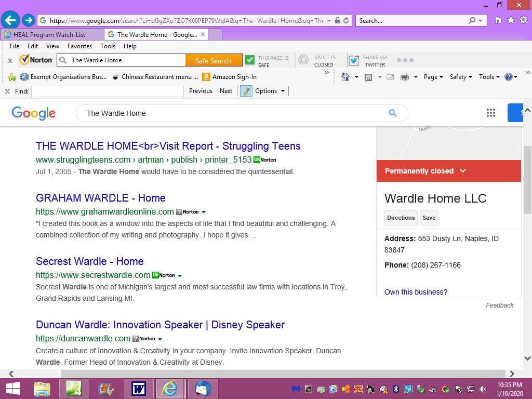The image size is (532, 399).
Task: Expand the secrestwardle.com result arrow
Action: click(x=180, y=275)
